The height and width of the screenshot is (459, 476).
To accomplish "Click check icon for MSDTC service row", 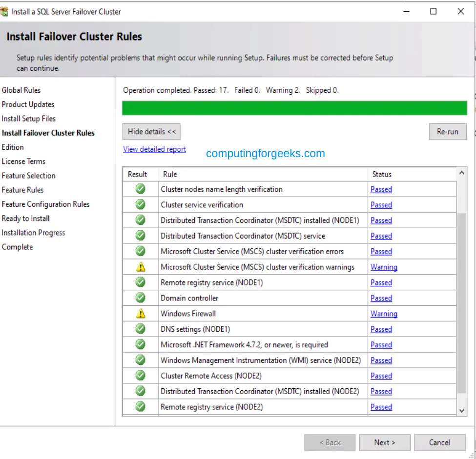I will click(140, 236).
